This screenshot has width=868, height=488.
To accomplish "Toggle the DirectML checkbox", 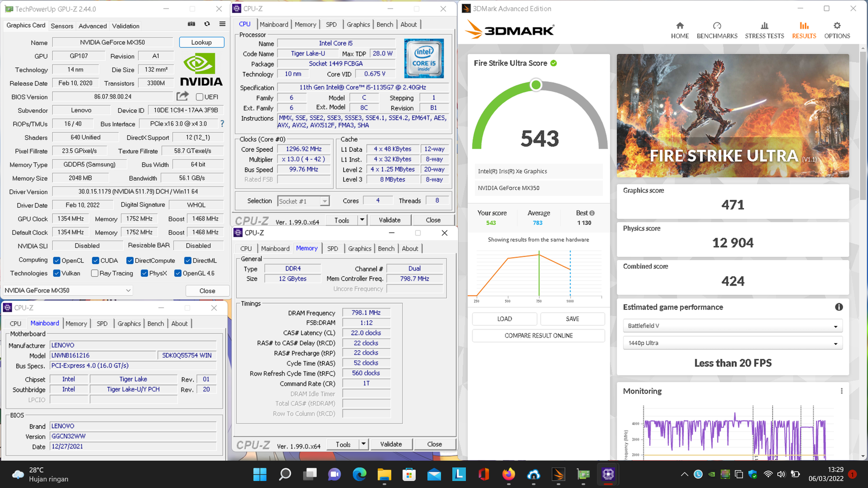I will pyautogui.click(x=188, y=261).
